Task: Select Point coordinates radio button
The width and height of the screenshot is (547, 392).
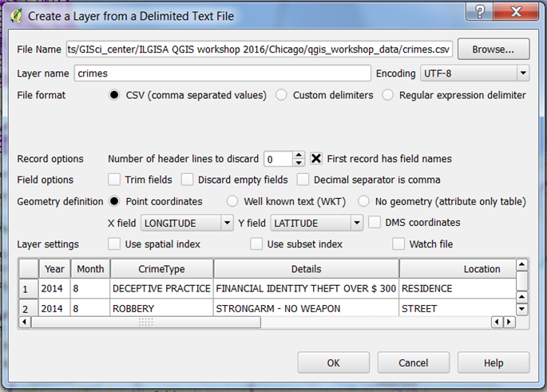Action: 114,201
